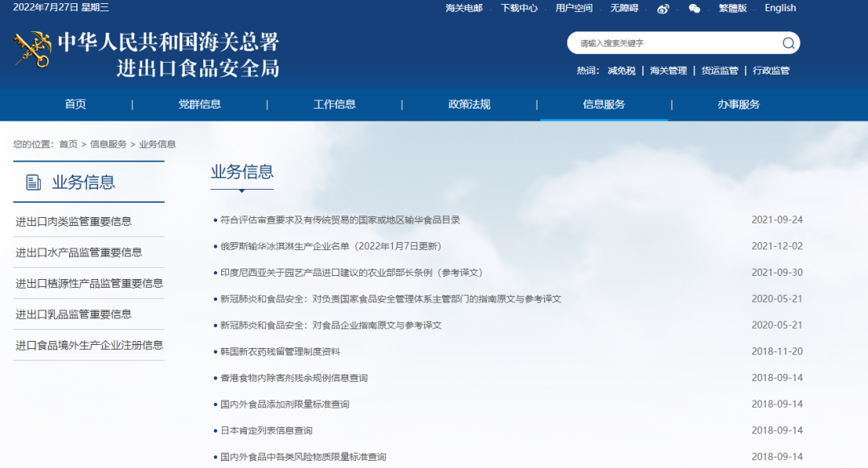868x468 pixels.
Task: Click 信息服务 in the breadcrumb
Action: [108, 145]
